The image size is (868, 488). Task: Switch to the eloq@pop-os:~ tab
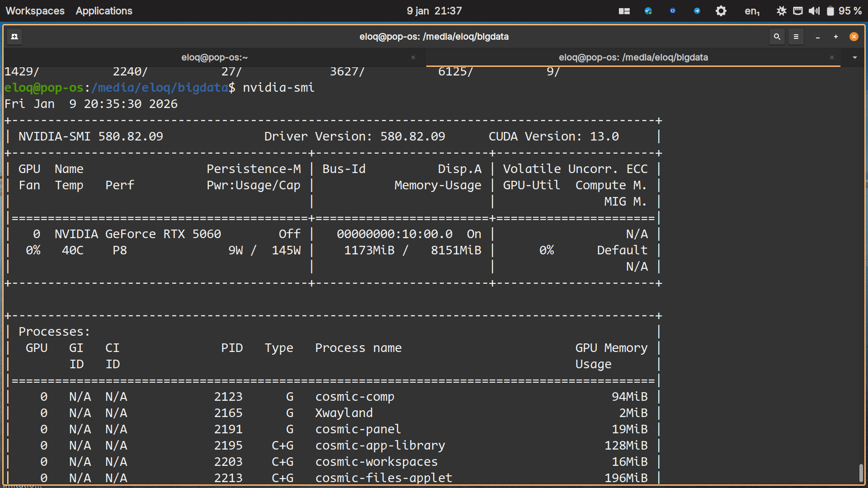pyautogui.click(x=214, y=57)
